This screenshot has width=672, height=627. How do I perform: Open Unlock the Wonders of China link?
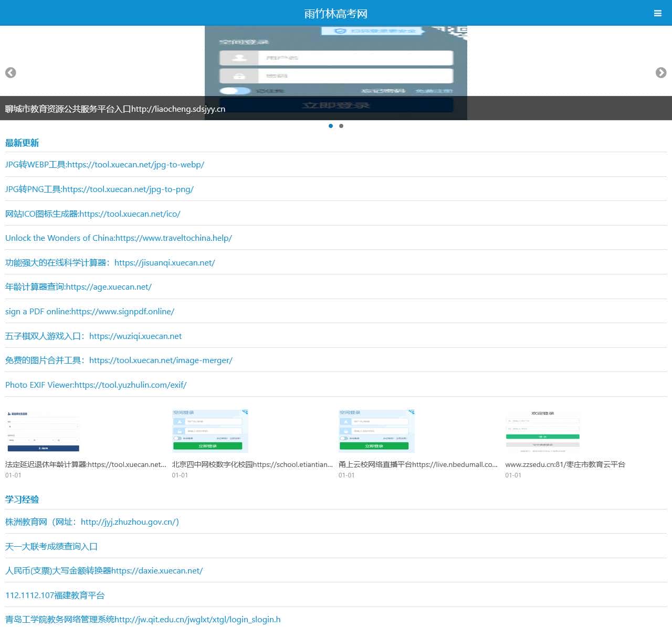tap(118, 238)
